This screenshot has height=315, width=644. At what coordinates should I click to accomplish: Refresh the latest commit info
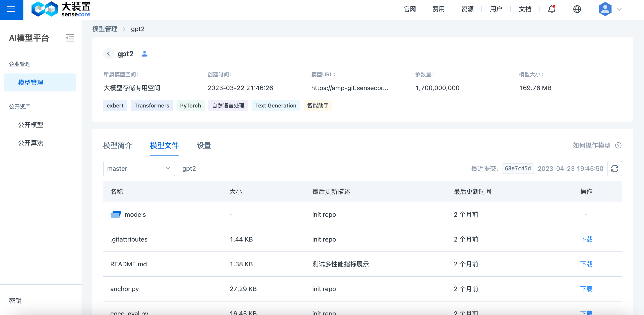(x=615, y=169)
